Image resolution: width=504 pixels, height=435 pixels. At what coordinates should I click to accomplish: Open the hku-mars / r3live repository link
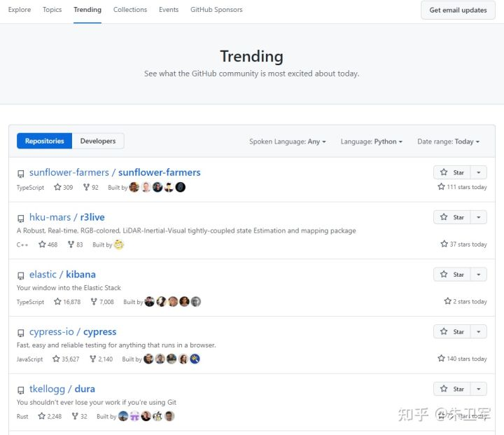pos(67,217)
